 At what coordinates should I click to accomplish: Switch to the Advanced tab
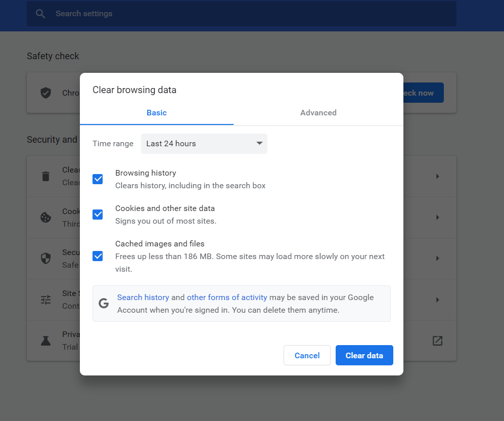click(318, 112)
